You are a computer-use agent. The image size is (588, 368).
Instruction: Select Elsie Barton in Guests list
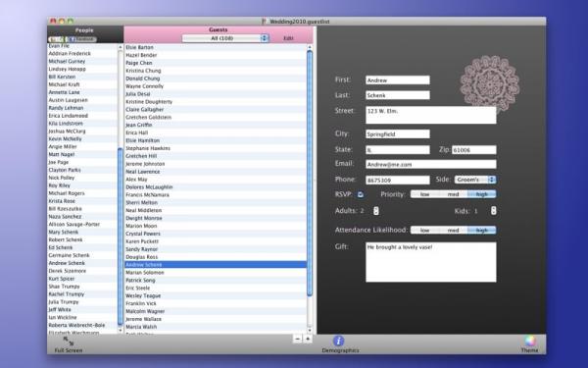(x=216, y=47)
